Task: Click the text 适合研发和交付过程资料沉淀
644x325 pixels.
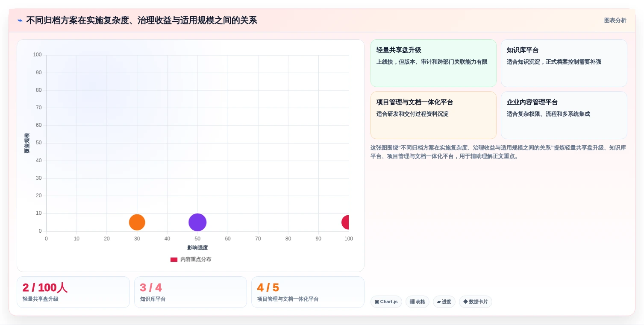Action: point(412,114)
